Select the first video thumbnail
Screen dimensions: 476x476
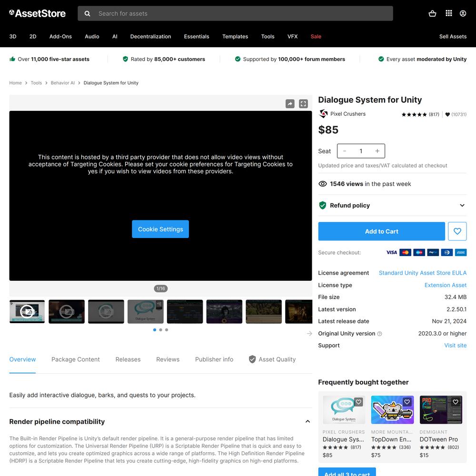click(27, 311)
